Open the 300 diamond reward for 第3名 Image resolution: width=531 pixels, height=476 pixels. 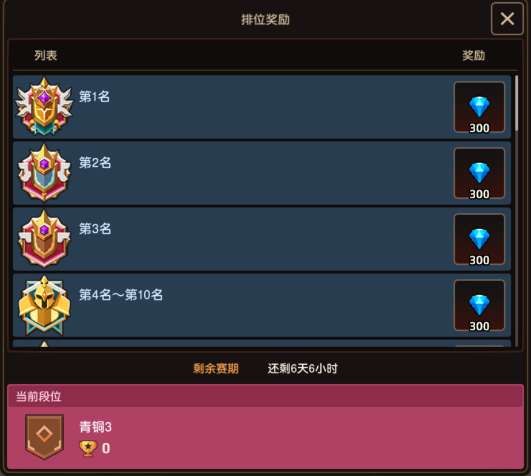tap(479, 239)
